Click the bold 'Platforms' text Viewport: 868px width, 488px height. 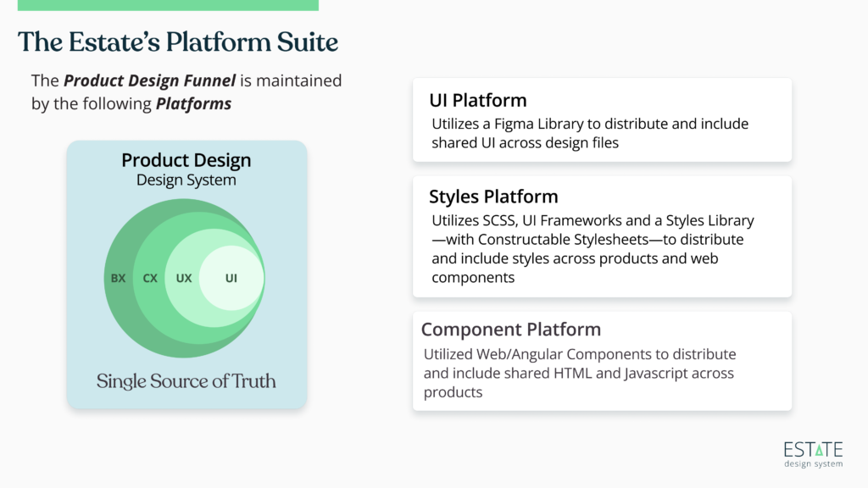point(193,105)
